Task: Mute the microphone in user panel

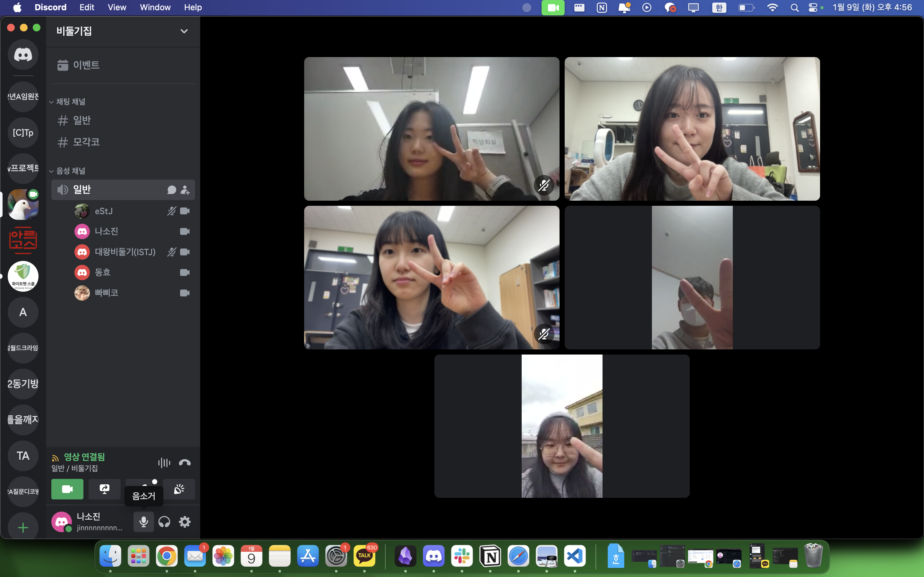Action: (143, 522)
